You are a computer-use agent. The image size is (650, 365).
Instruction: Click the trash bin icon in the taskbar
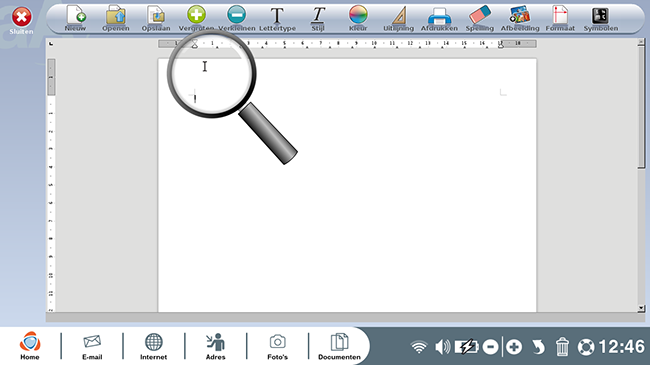pos(562,347)
